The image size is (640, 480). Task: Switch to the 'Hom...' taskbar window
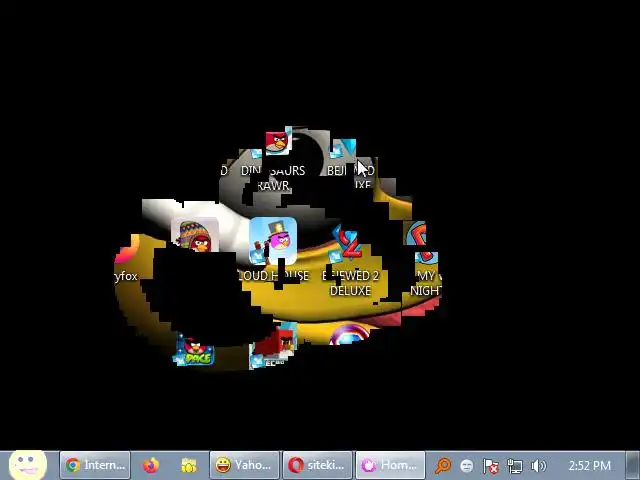pos(390,465)
